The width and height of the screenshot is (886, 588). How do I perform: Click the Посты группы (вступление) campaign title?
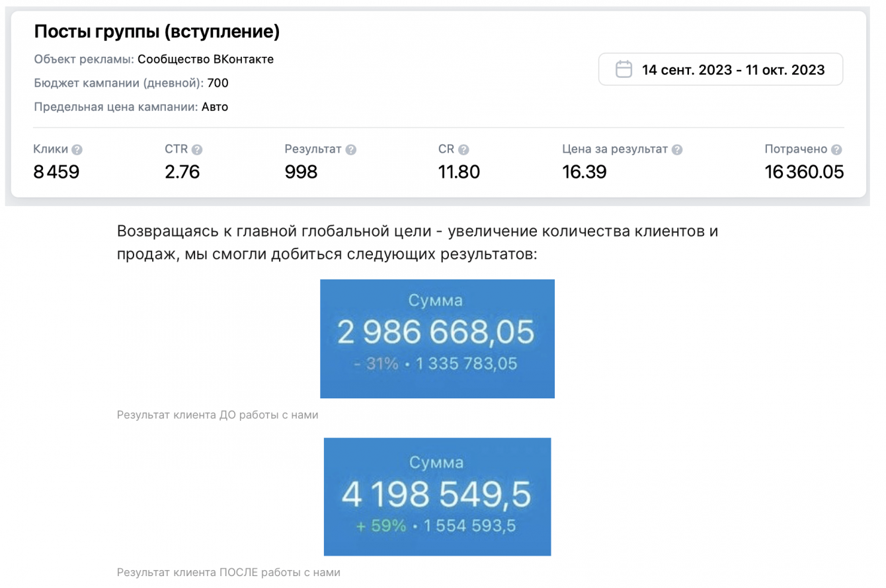coord(157,31)
